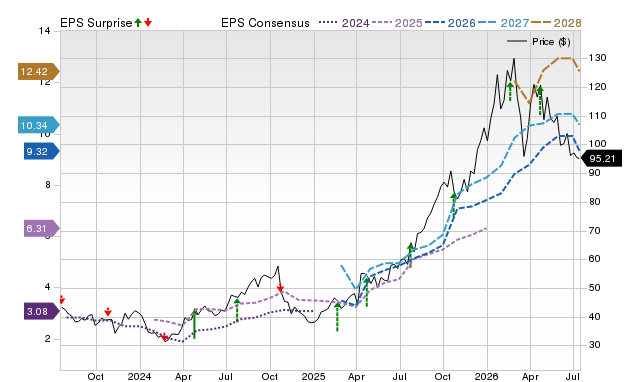
Task: Click the 2 label on the left axis
Action: tap(48, 339)
